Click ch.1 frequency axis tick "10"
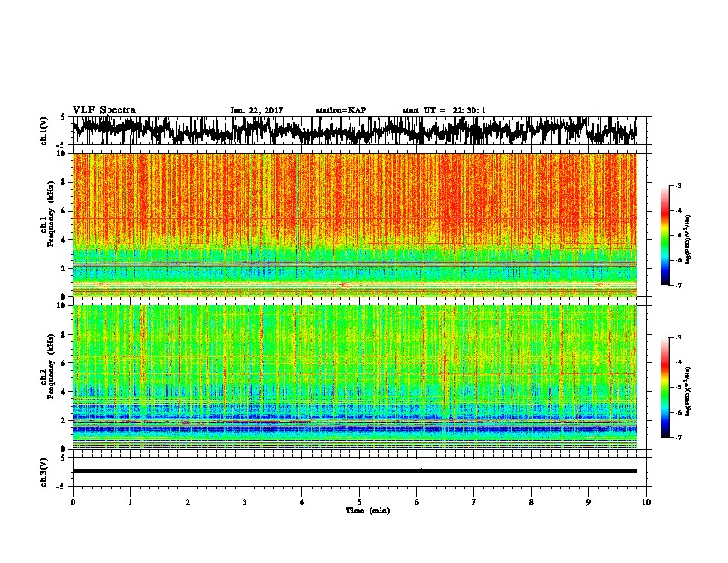 coord(62,154)
